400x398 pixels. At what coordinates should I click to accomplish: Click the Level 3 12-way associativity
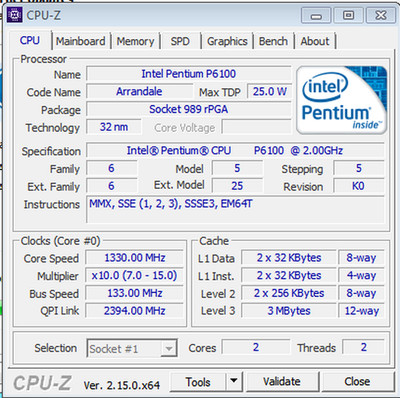pos(361,311)
